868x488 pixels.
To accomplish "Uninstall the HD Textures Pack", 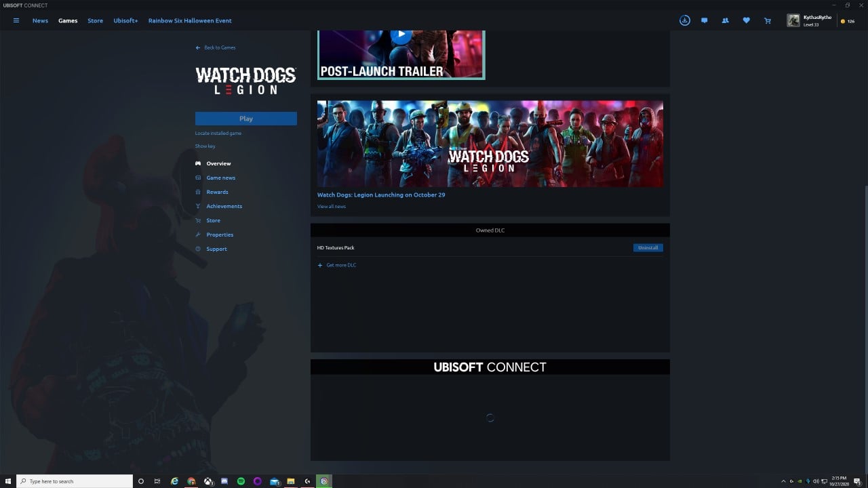I will pos(648,247).
